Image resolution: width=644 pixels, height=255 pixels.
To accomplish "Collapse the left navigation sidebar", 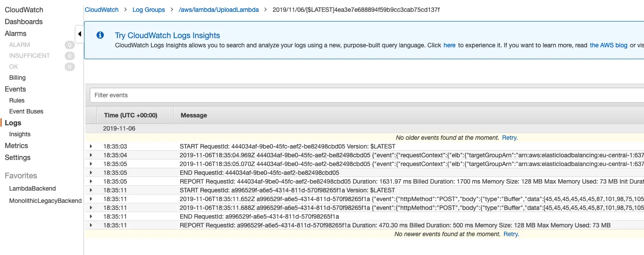I will click(x=80, y=33).
